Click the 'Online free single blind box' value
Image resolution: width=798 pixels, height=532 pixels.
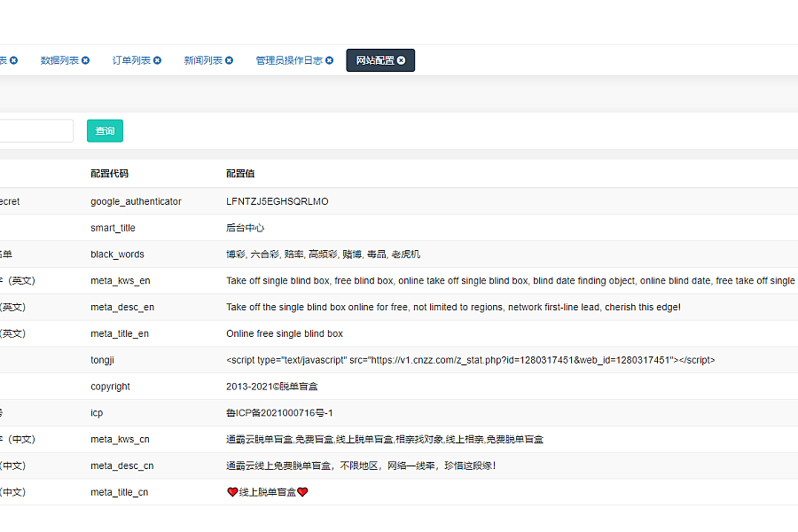tap(285, 334)
